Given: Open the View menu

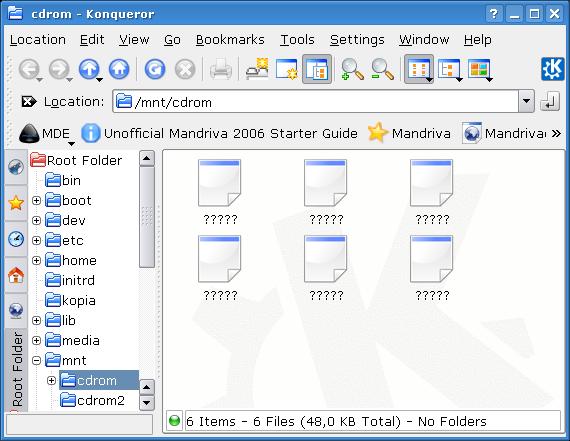Looking at the screenshot, I should coord(134,40).
